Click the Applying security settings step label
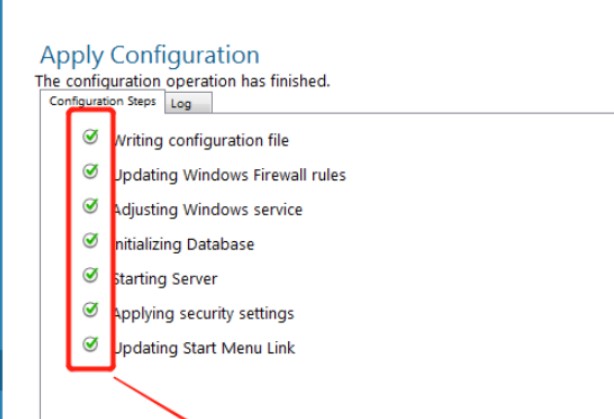614x419 pixels. pos(206,314)
